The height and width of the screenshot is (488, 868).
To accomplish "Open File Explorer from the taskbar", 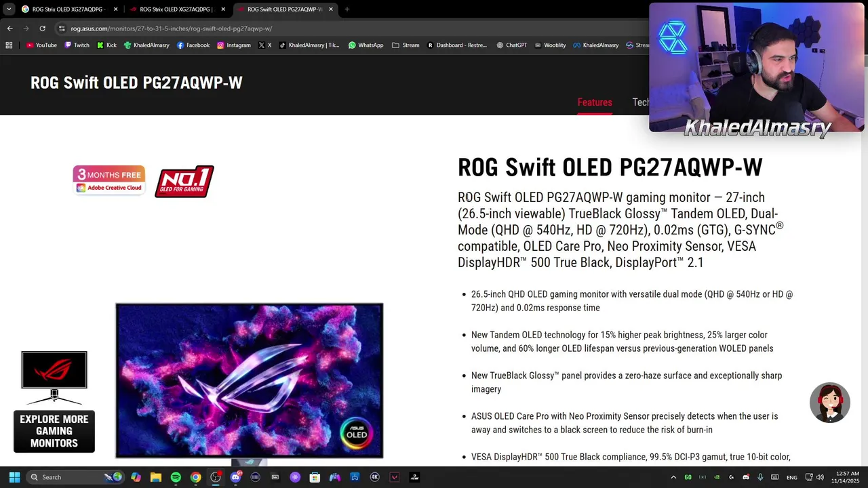I will coord(155,477).
